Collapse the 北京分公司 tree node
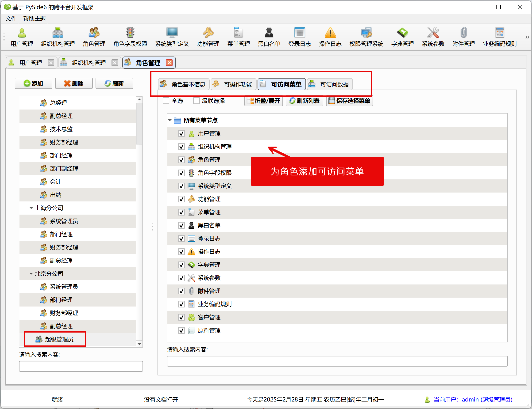 pos(31,274)
